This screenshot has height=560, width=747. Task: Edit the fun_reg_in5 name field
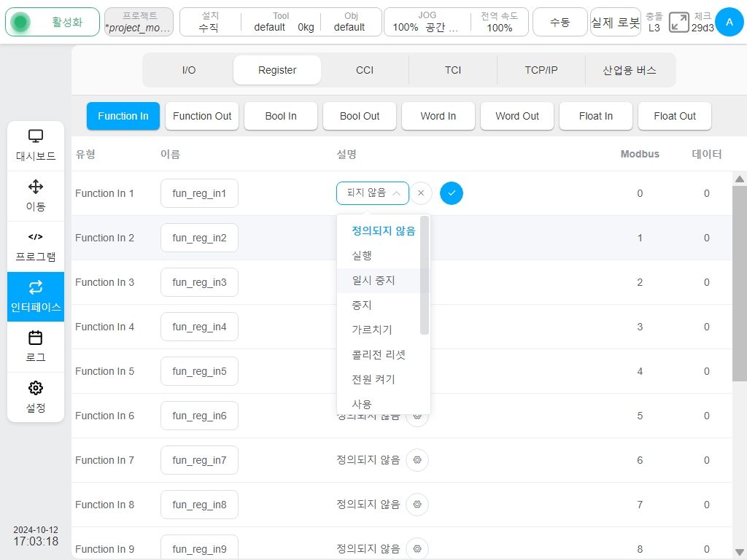(199, 371)
